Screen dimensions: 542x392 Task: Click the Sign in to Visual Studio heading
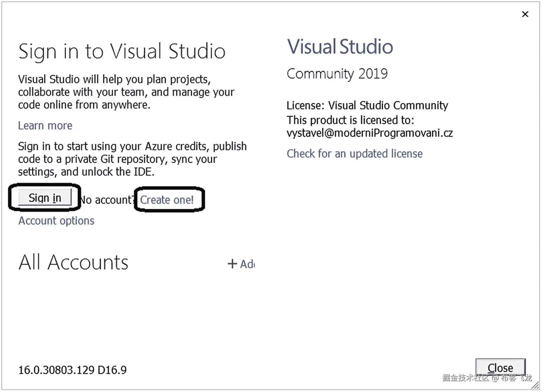pos(122,51)
